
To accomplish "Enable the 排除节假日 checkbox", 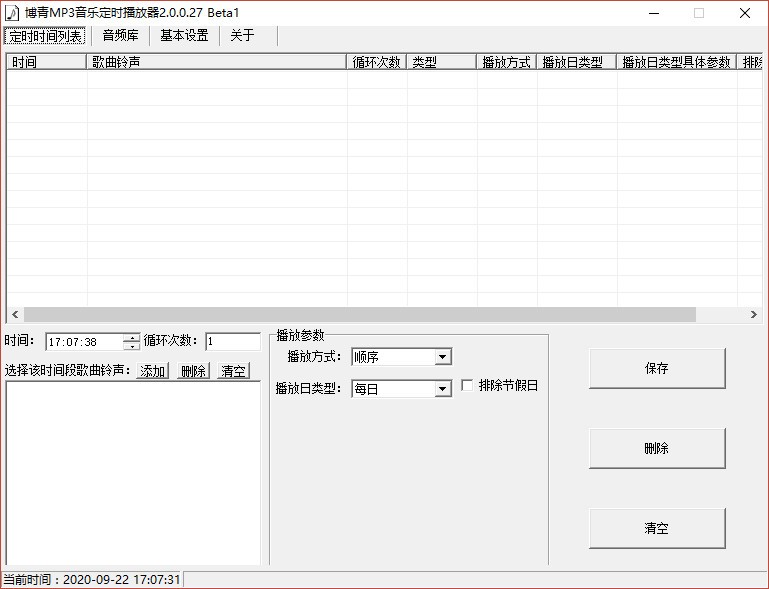I will 467,385.
